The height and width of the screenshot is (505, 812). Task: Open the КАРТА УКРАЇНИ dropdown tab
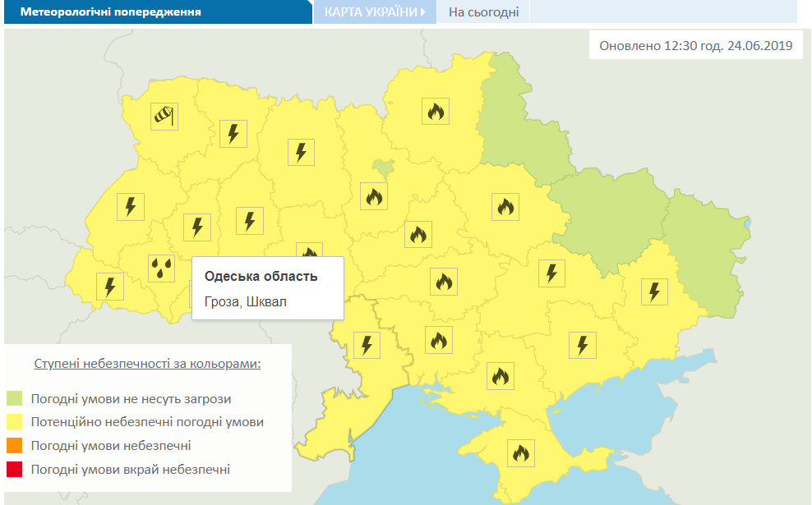click(375, 11)
